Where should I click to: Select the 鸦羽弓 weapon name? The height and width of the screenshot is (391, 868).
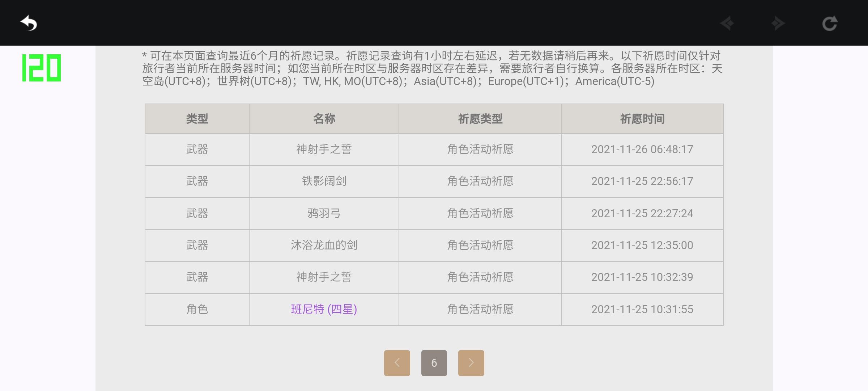pyautogui.click(x=324, y=213)
